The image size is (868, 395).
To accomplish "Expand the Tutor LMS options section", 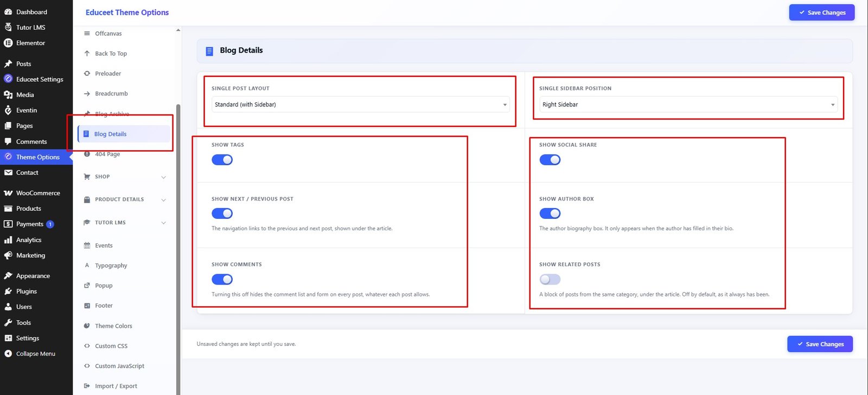I will (x=124, y=223).
